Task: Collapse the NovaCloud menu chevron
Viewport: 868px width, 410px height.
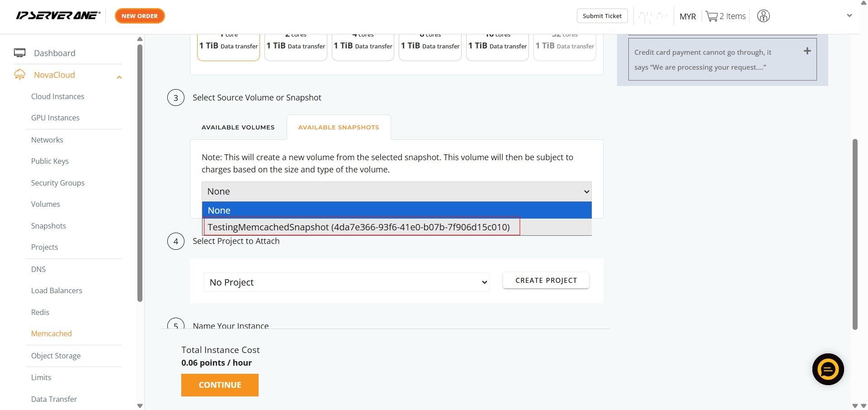Action: (119, 77)
